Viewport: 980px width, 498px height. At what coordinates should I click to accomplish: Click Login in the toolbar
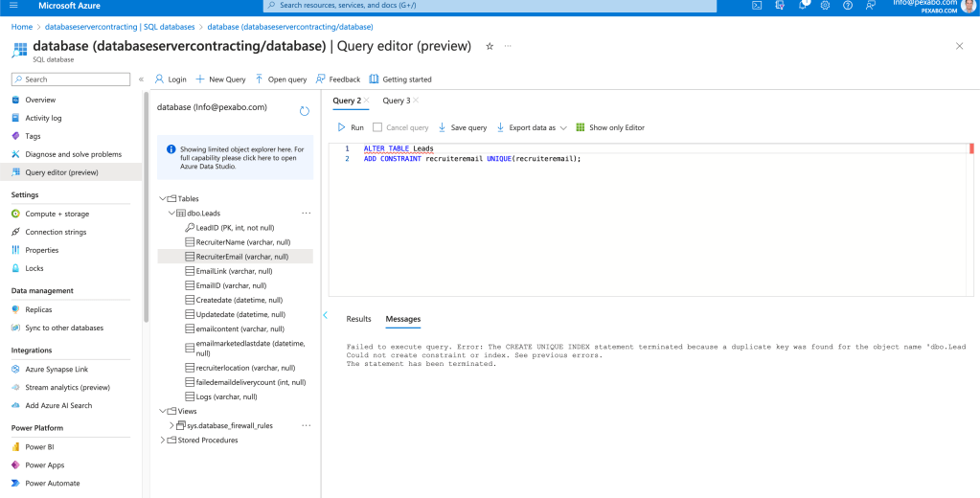[x=171, y=79]
